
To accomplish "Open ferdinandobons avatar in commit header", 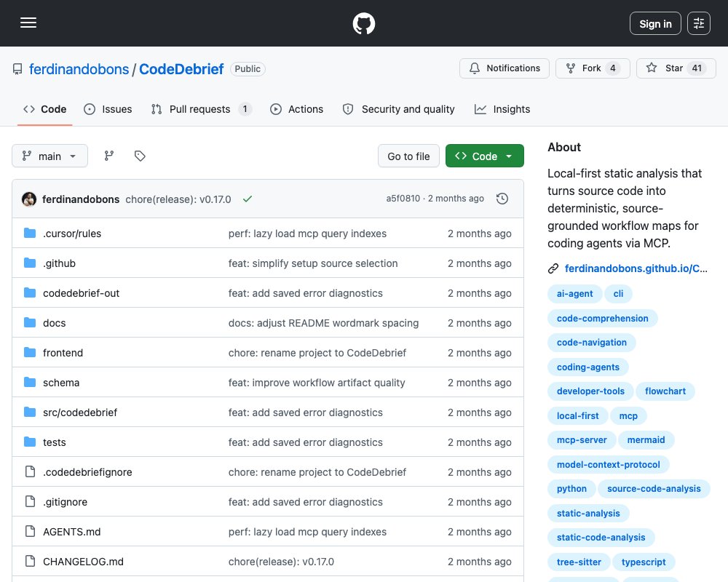I will [x=29, y=199].
